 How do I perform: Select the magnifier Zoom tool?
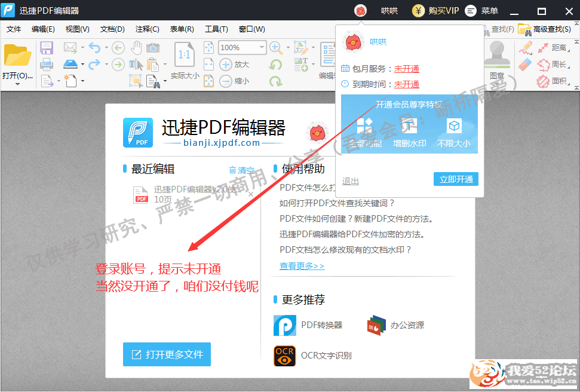tap(275, 47)
